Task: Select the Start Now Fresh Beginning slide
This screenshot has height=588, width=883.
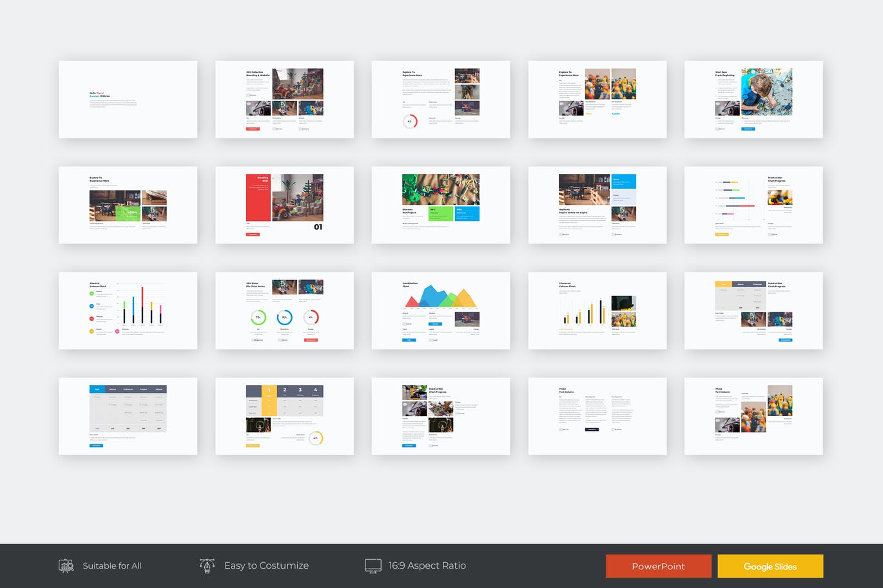Action: tap(753, 99)
